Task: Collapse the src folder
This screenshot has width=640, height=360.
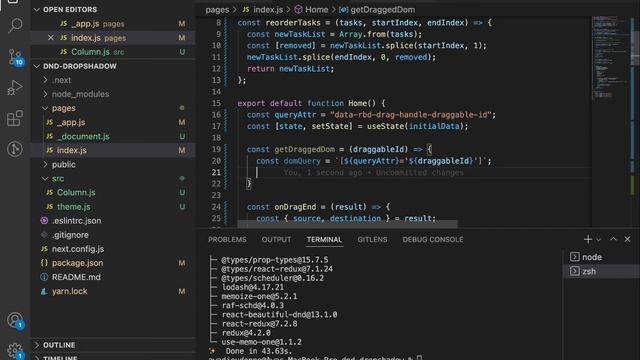Action: (113, 178)
